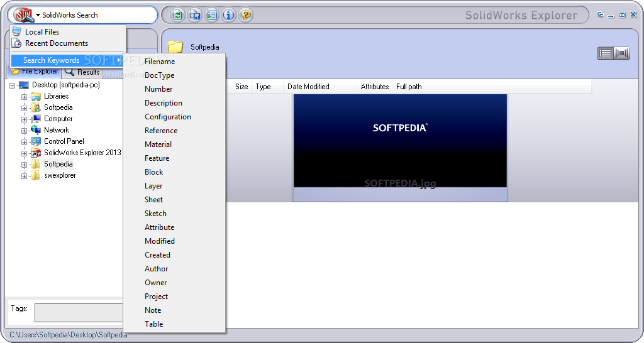Select SolidWorks Explorer 2013 in the tree
The height and width of the screenshot is (343, 644).
click(82, 153)
